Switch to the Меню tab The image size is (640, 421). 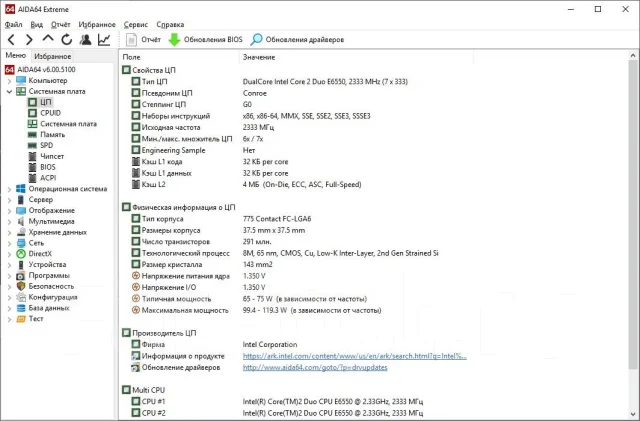(x=16, y=56)
